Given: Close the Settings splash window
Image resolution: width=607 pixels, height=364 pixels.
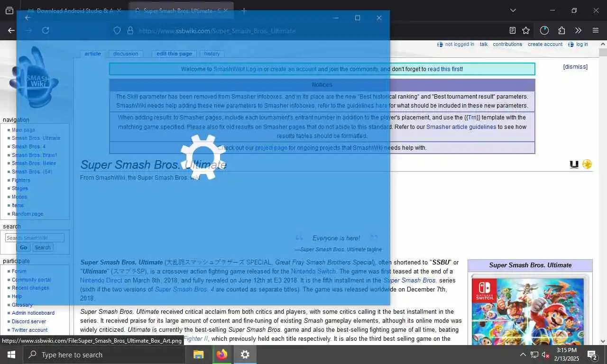Looking at the screenshot, I should pos(379,18).
